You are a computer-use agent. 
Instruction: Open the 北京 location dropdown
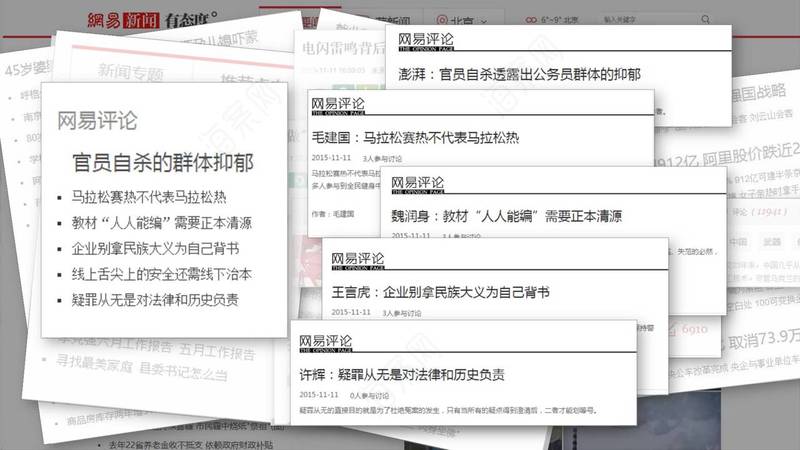[461, 21]
